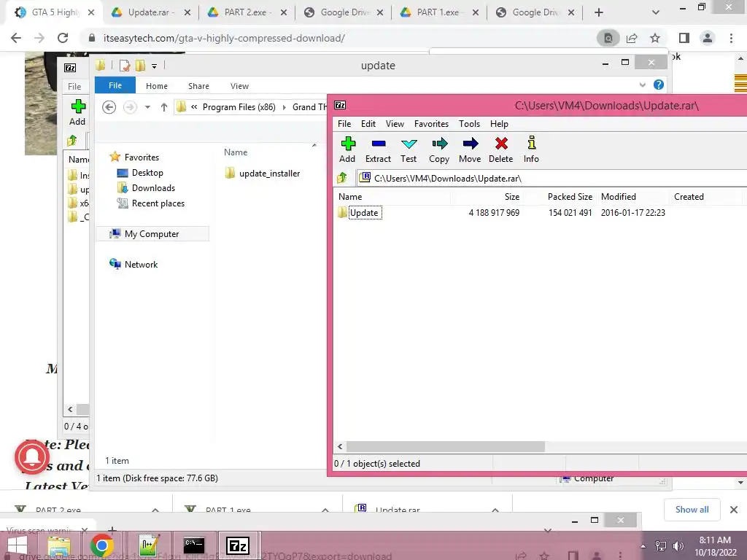The image size is (747, 560).
Task: Click 7-Zip address path field
Action: tap(551, 178)
